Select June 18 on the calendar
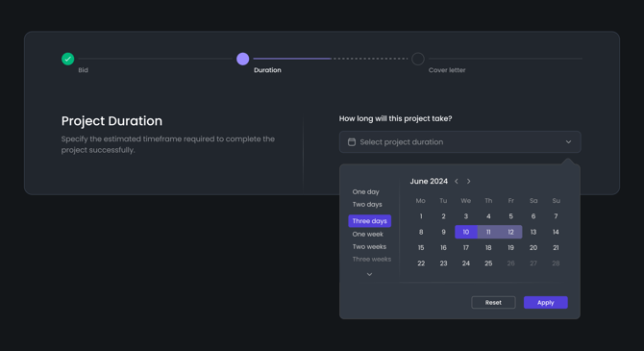This screenshot has width=644, height=351. pyautogui.click(x=488, y=247)
